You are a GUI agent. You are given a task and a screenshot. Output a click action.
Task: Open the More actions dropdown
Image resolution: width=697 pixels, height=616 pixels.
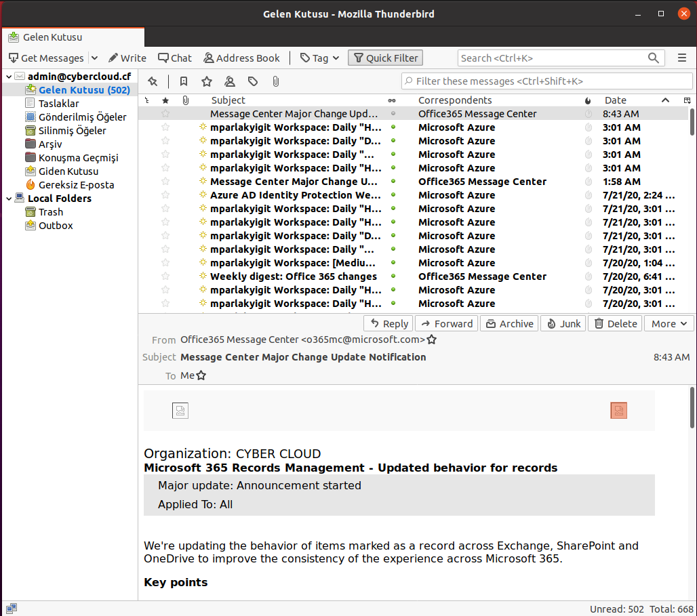tap(669, 324)
